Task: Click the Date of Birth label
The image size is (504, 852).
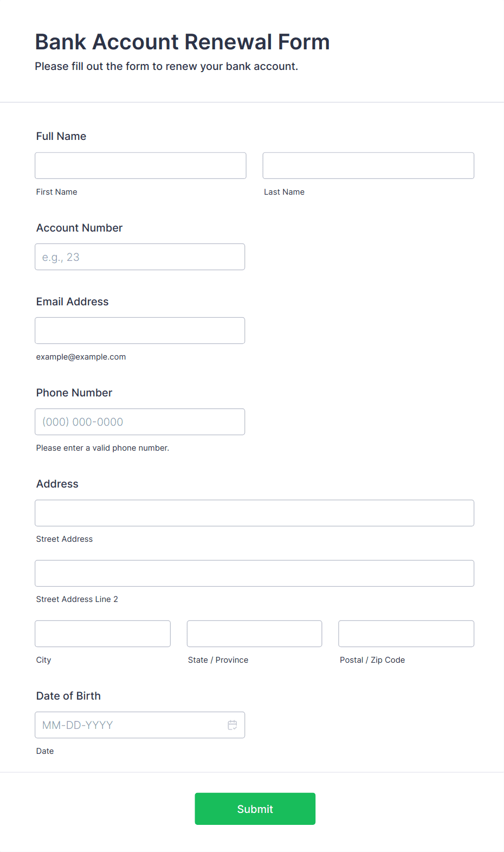Action: coord(68,696)
